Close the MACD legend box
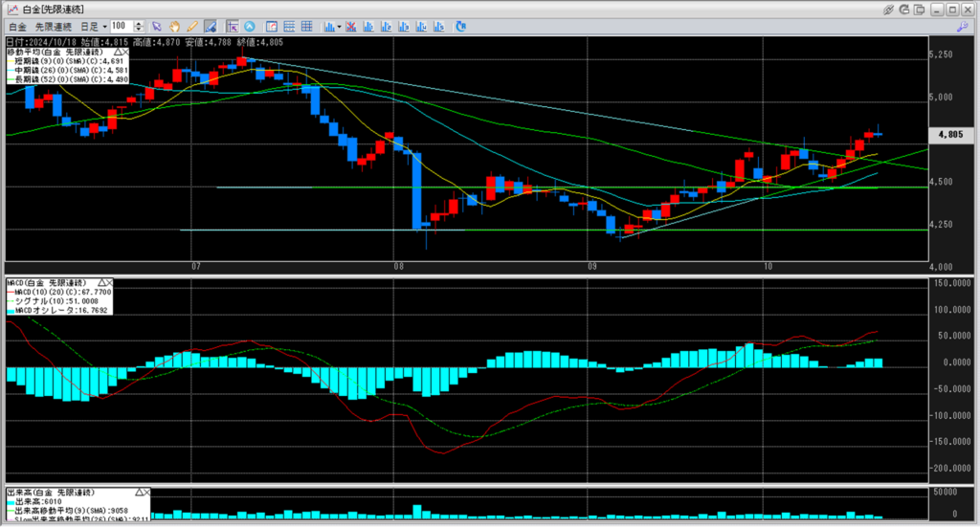The height and width of the screenshot is (527, 980). (109, 283)
